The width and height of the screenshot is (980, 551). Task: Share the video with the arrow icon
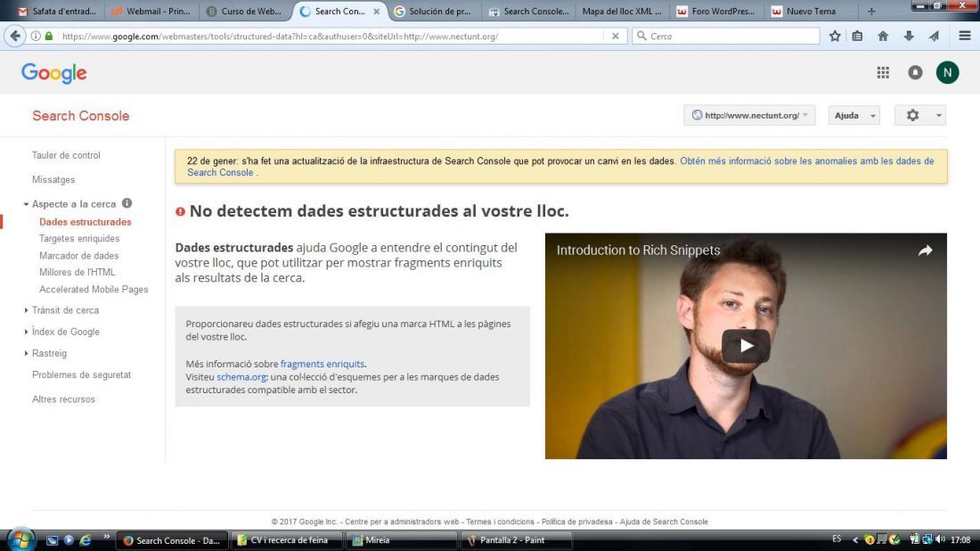(x=925, y=251)
